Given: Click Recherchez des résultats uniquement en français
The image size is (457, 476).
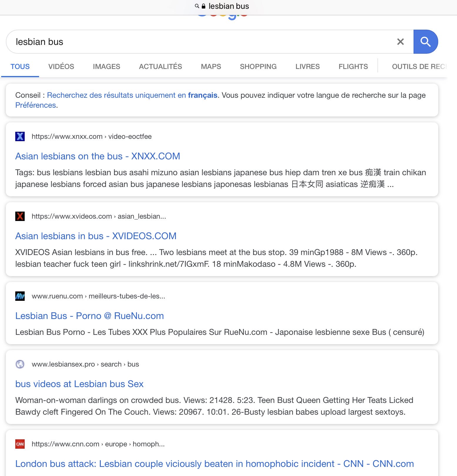Looking at the screenshot, I should 132,95.
